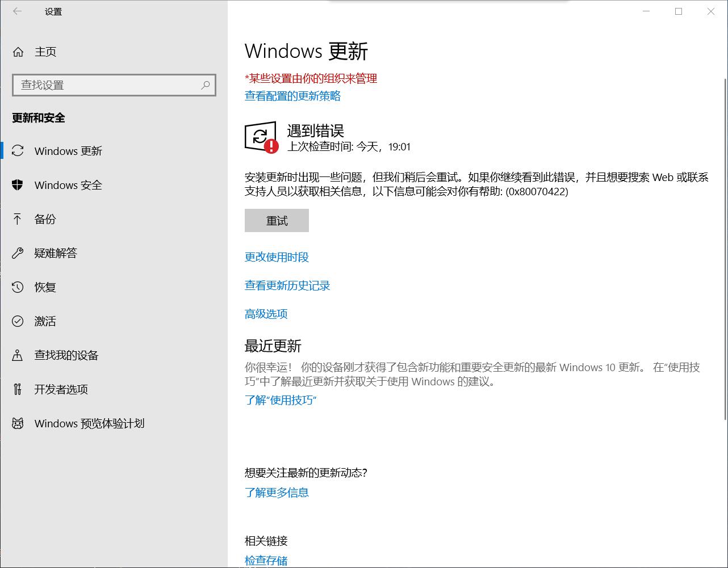Viewport: 728px width, 568px height.
Task: Click 想要关注最新的更新动态? text
Action: [306, 473]
